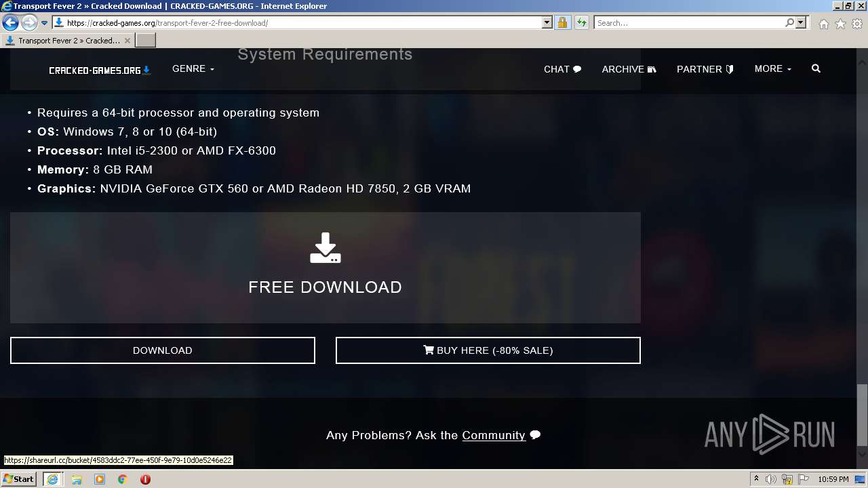Expand the GENRE menu
This screenshot has width=868, height=488.
(x=193, y=69)
